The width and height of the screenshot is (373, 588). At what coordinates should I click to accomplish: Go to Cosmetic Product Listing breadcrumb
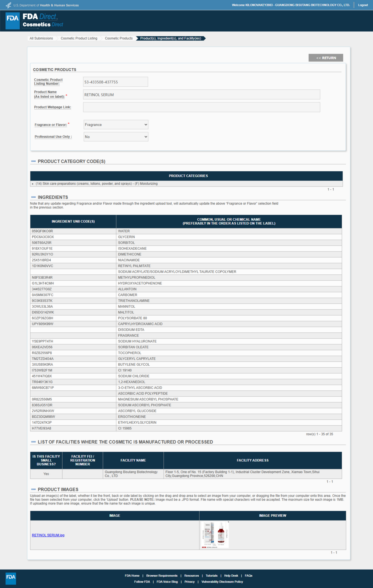(79, 38)
